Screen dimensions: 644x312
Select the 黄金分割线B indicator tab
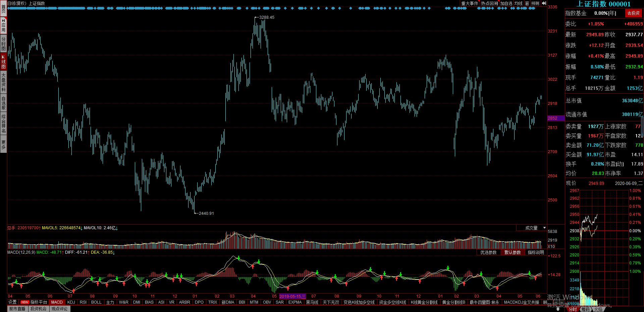[x=453, y=302]
